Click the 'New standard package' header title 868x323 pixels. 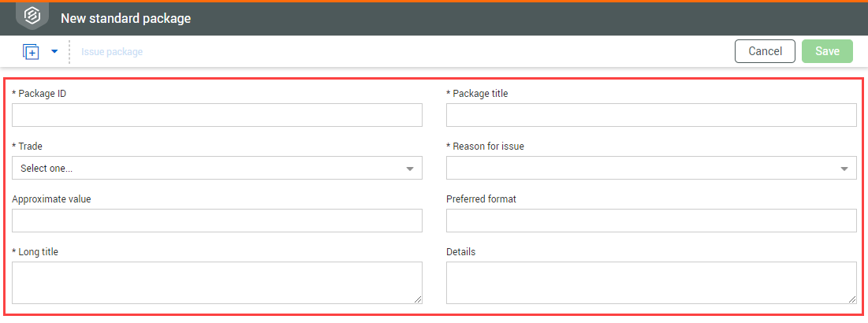(x=125, y=17)
